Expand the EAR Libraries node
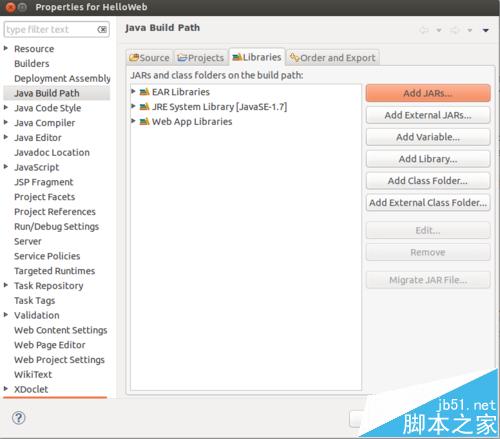The width and height of the screenshot is (500, 439). 133,91
